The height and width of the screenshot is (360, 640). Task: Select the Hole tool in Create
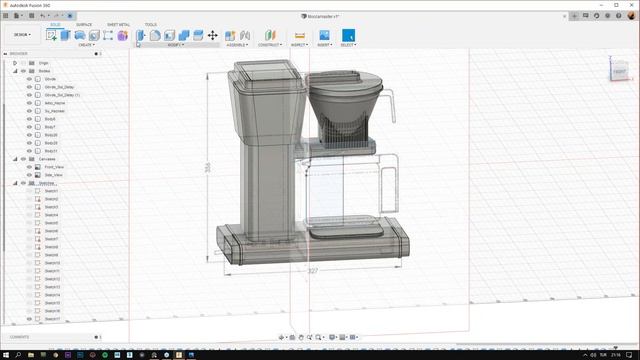94,36
